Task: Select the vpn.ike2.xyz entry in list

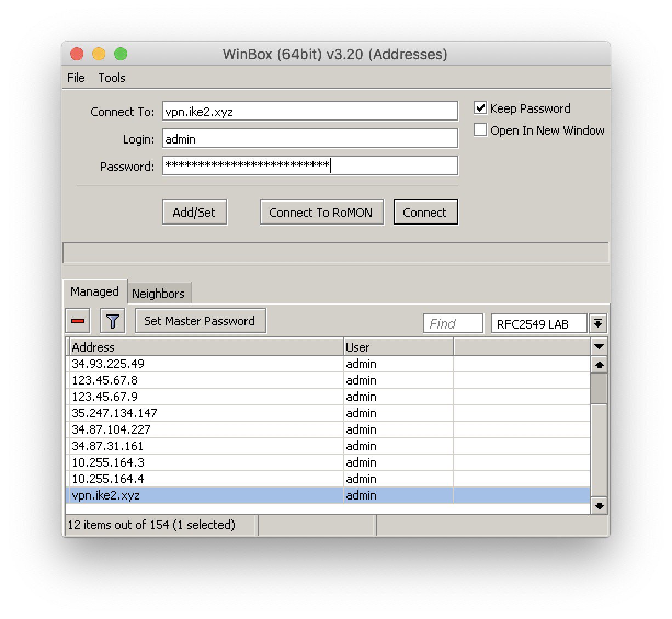Action: coord(328,495)
